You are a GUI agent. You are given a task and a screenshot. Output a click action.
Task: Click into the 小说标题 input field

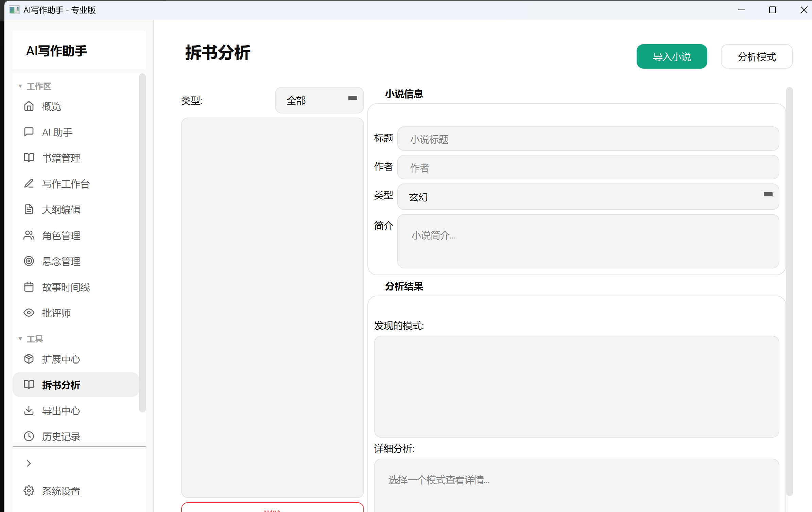(588, 139)
